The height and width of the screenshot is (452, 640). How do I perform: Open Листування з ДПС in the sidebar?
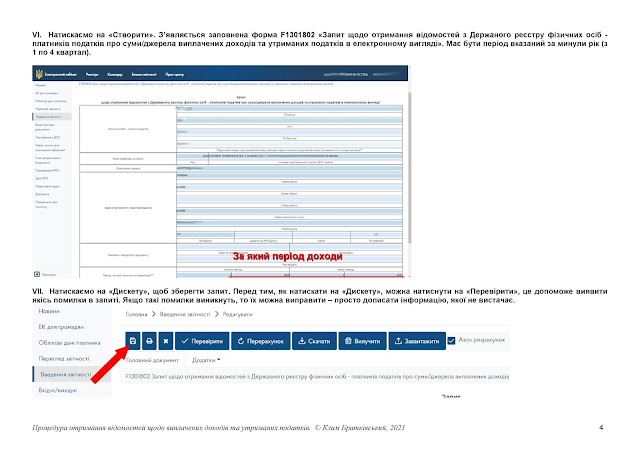48,138
